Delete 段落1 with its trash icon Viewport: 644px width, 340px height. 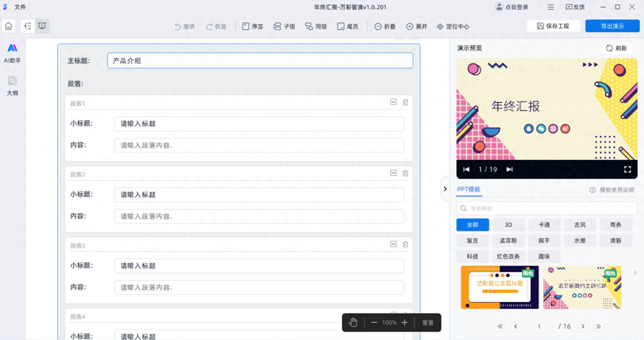point(405,102)
